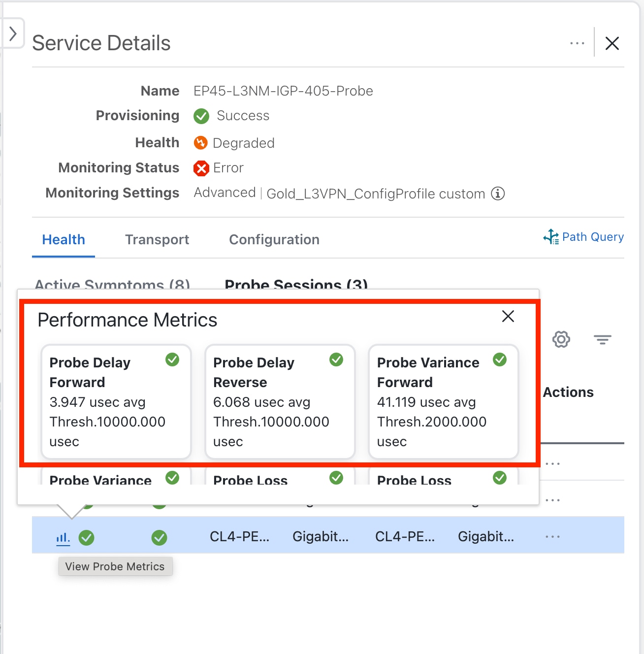Open the Configuration tab
This screenshot has width=644, height=654.
click(x=274, y=240)
